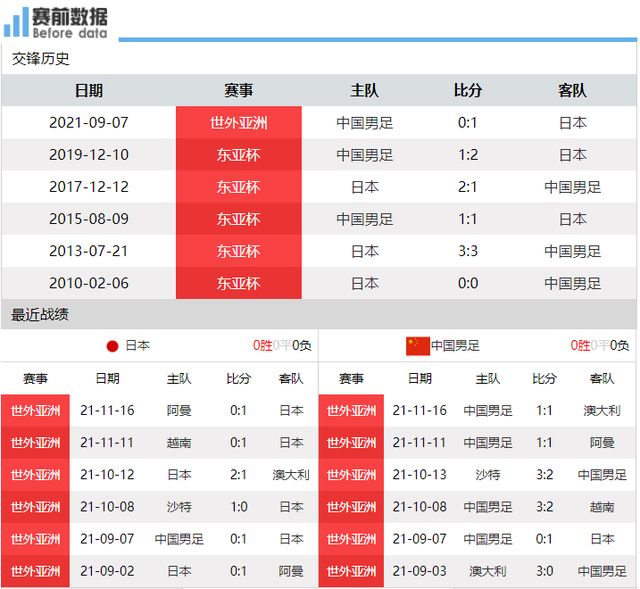Click the 主队 header in 交锋历史 table

364,90
